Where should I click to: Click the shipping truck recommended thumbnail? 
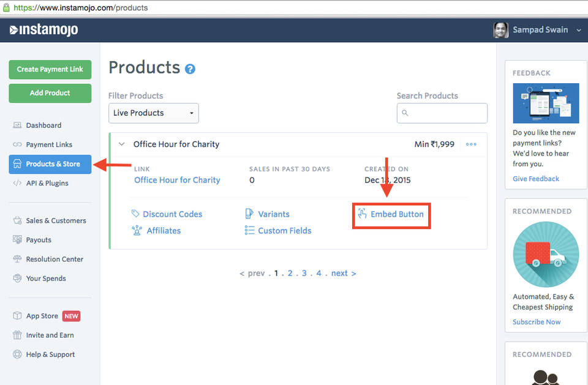pos(545,254)
